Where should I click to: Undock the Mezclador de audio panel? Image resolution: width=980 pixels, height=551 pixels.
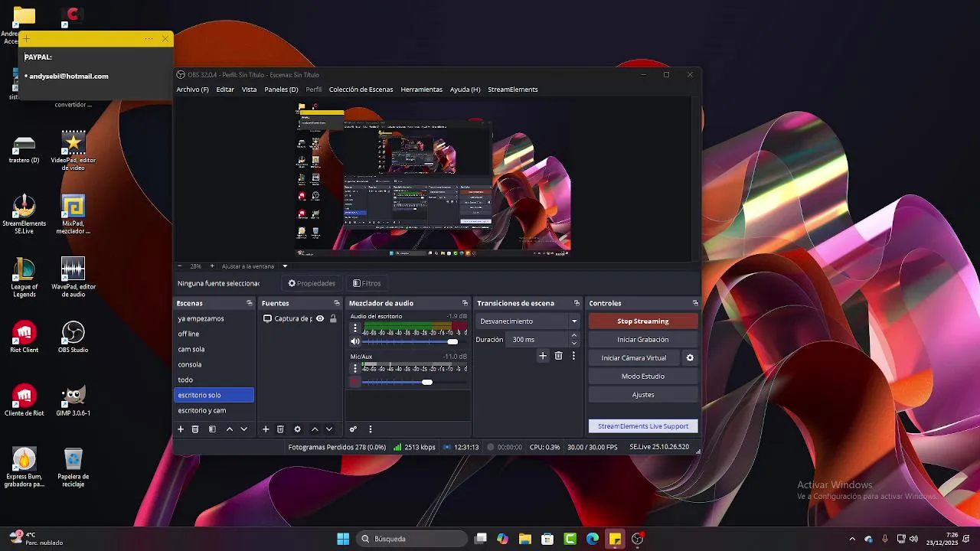point(465,303)
